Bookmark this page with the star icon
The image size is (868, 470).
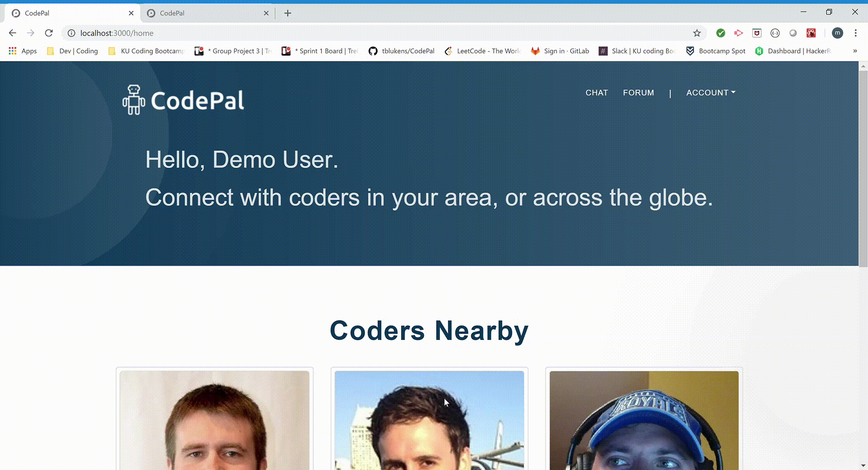(x=697, y=33)
